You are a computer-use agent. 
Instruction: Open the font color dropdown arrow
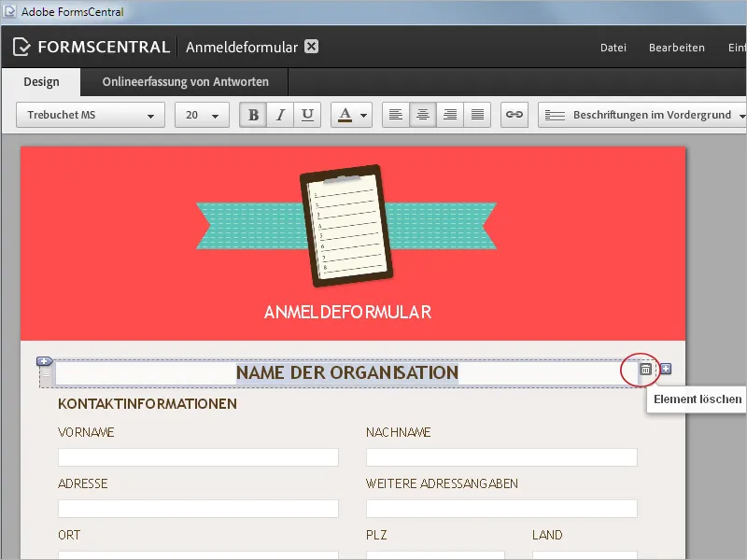[x=363, y=115]
